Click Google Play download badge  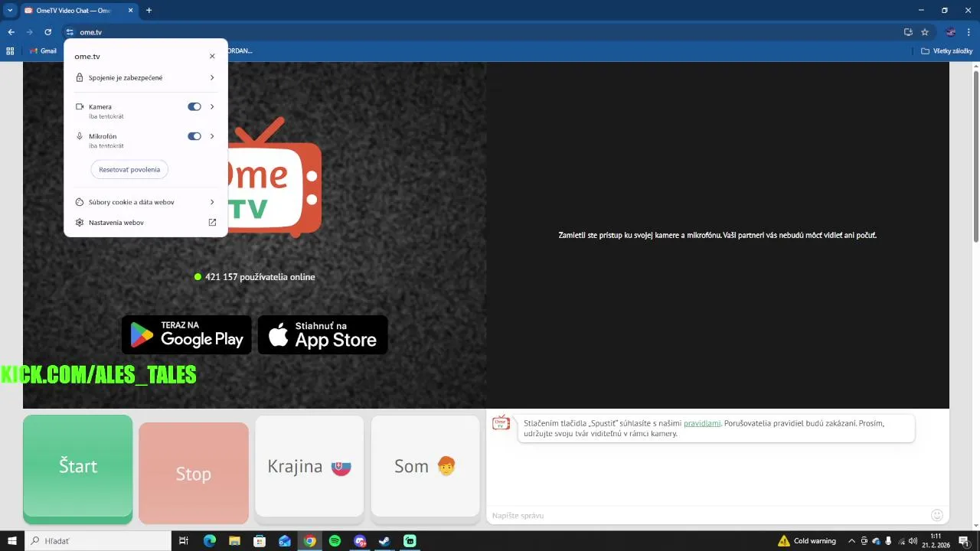pos(187,334)
